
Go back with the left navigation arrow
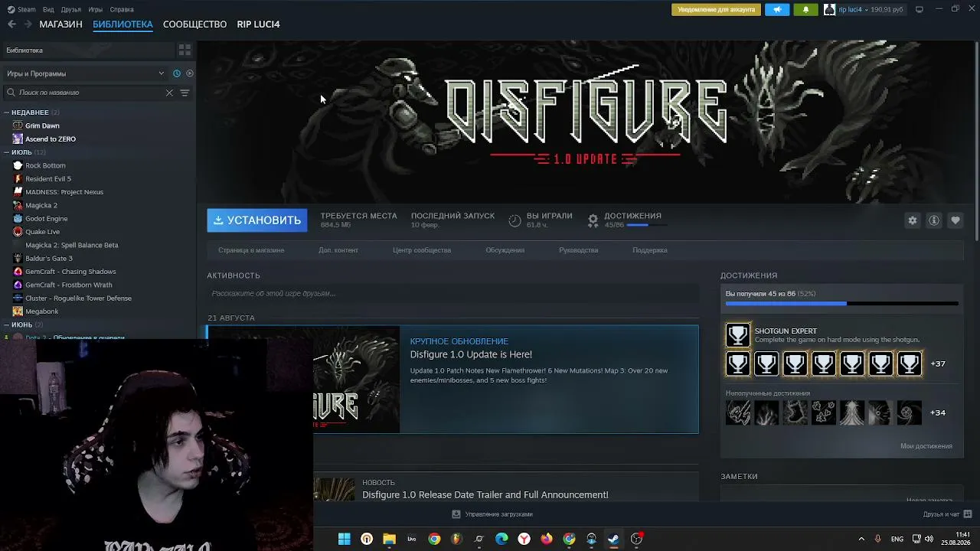[x=11, y=24]
